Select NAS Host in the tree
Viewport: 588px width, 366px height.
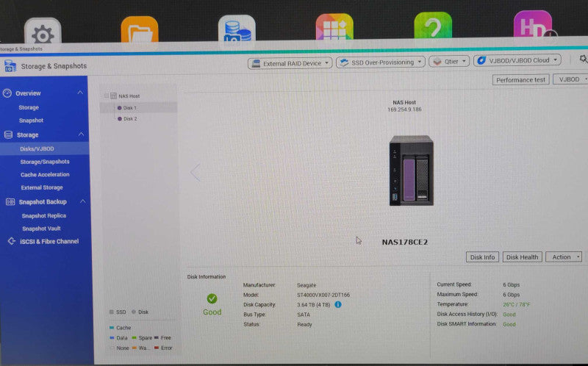pos(129,96)
